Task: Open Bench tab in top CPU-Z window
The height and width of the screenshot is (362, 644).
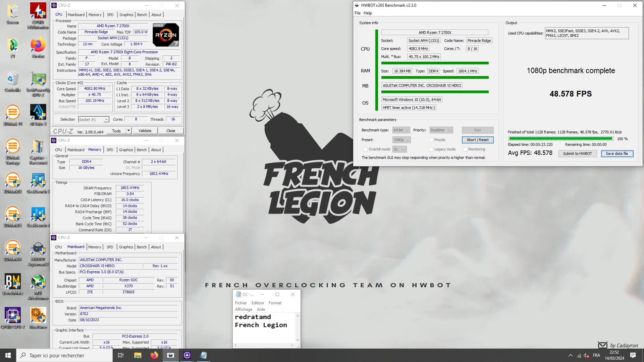Action: (142, 15)
